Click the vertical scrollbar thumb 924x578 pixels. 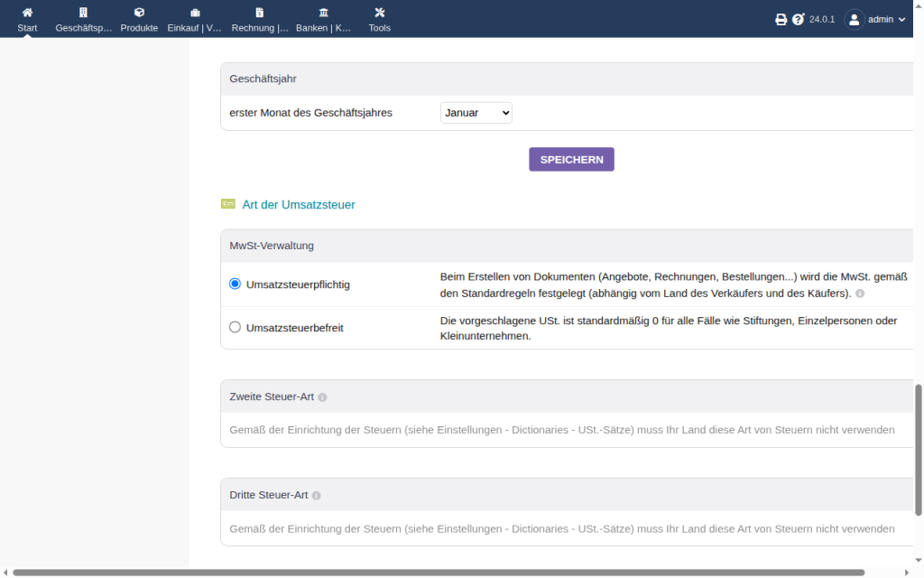918,450
